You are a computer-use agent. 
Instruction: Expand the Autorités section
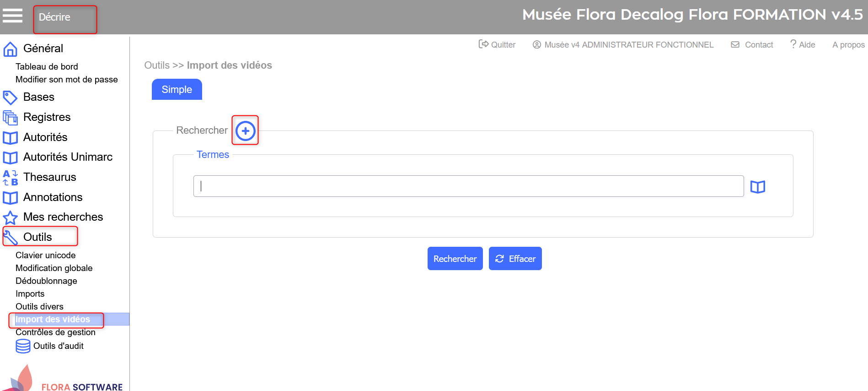coord(45,137)
